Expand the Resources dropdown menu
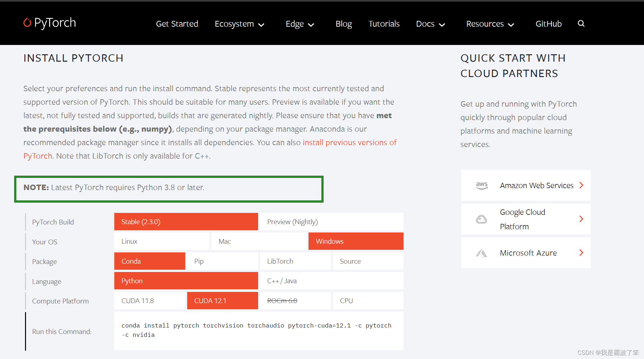 490,24
